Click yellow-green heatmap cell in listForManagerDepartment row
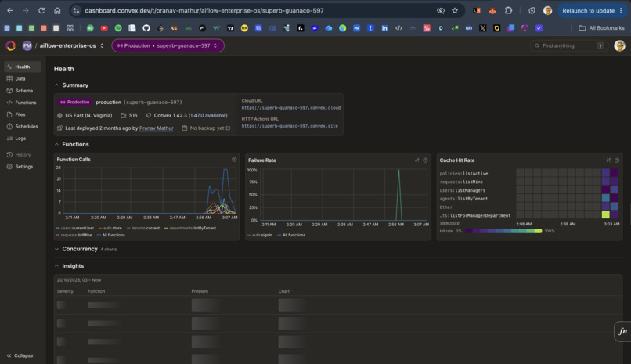The width and height of the screenshot is (631, 364). coord(606,214)
